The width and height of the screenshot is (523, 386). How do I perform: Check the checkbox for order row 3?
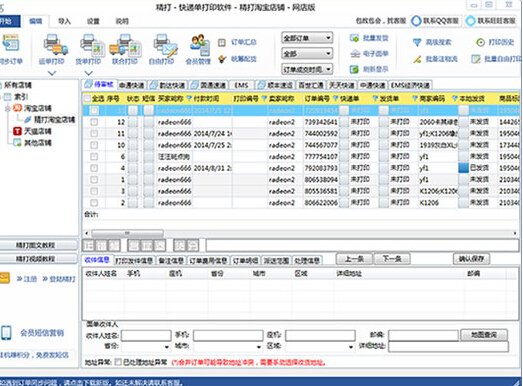tap(94, 191)
